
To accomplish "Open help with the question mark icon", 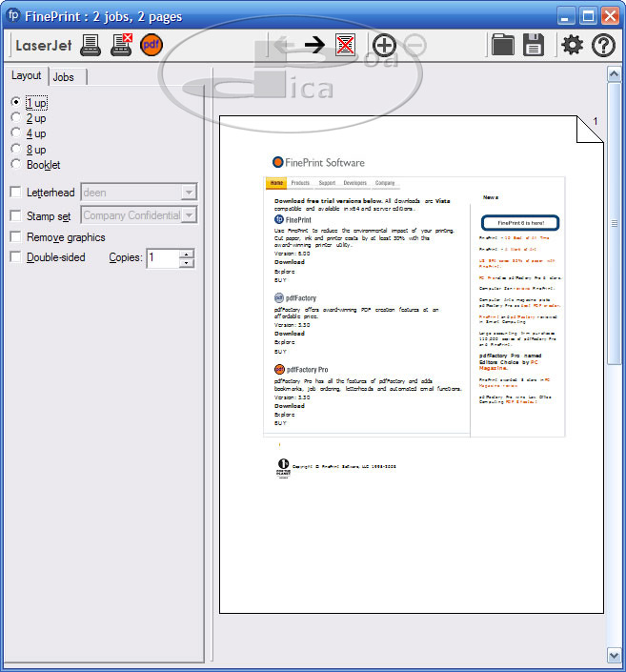I will pos(603,44).
